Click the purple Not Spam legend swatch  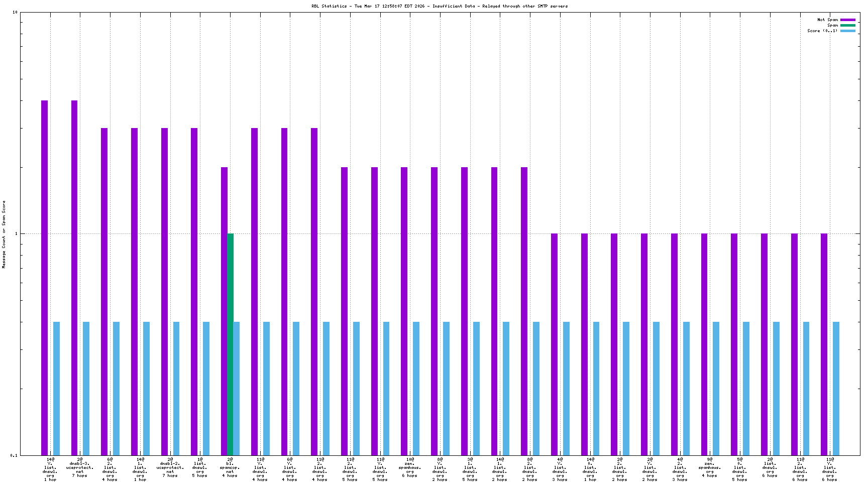coord(847,20)
